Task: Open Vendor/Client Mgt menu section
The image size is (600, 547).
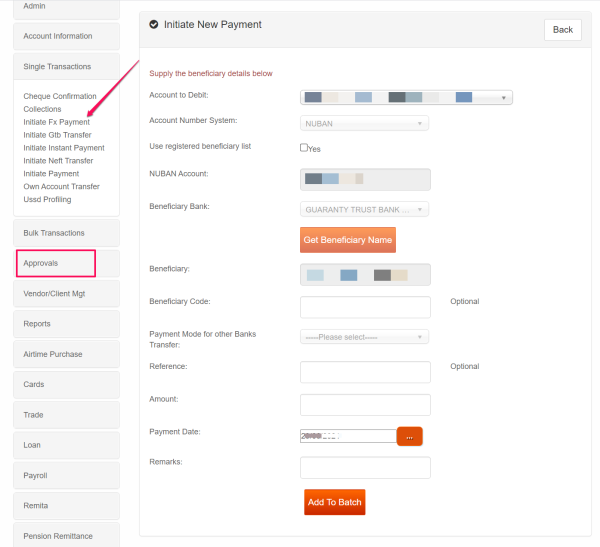Action: click(x=67, y=294)
